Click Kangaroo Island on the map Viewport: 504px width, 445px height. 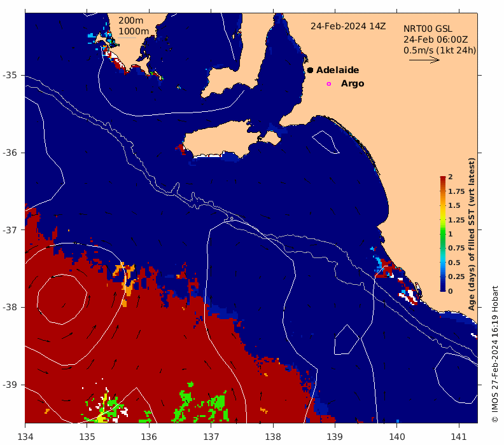click(222, 140)
